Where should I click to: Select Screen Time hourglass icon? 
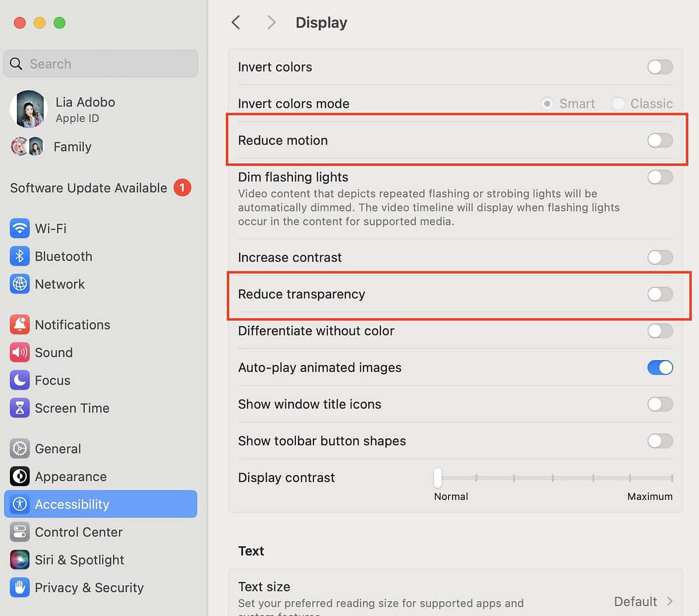(x=20, y=409)
